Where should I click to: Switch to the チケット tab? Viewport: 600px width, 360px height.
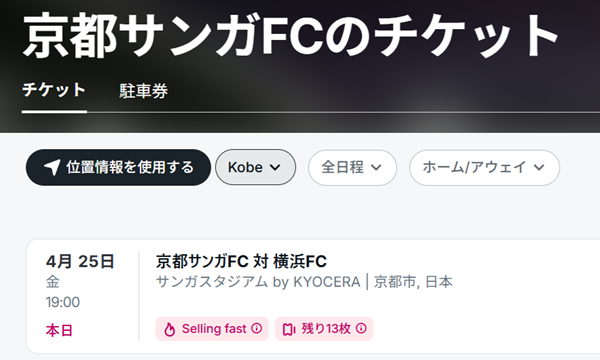[54, 90]
